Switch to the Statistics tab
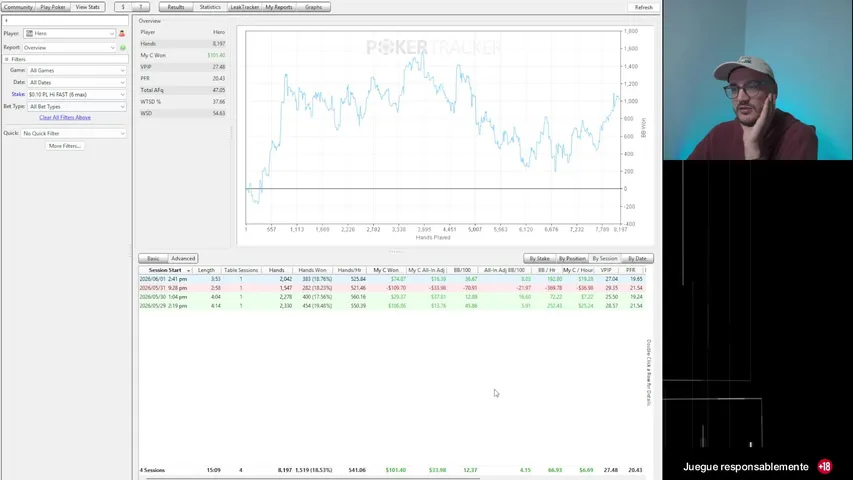Viewport: 853px width, 480px height. coord(210,7)
